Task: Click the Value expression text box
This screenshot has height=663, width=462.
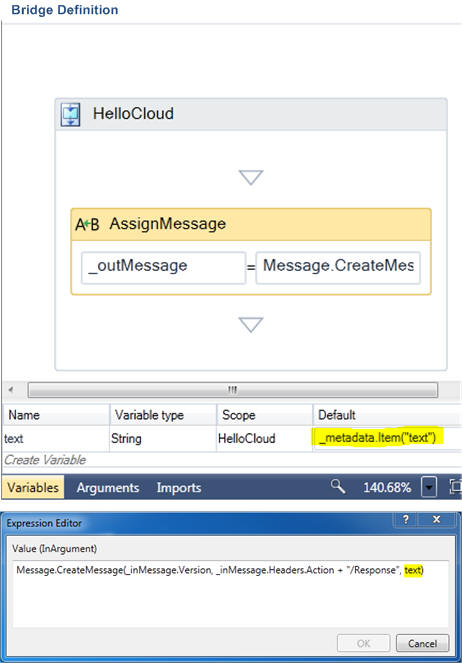Action: click(230, 594)
